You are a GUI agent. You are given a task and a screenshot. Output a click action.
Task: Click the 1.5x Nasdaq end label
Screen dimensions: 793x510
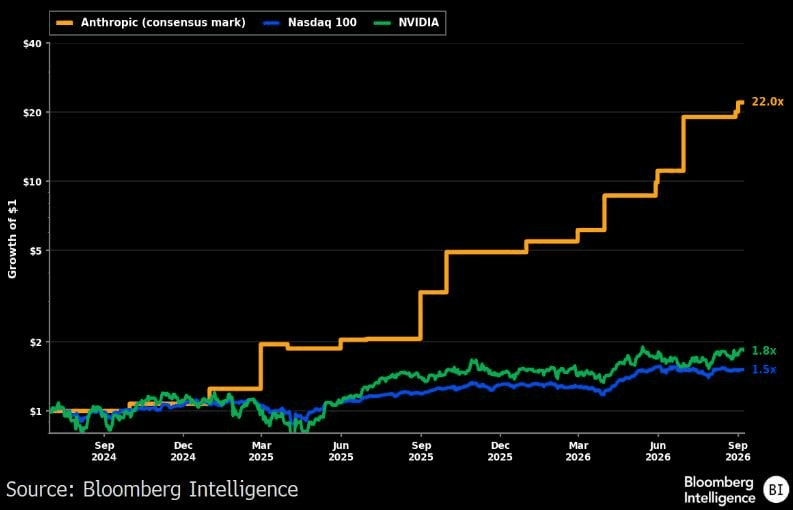coord(764,369)
